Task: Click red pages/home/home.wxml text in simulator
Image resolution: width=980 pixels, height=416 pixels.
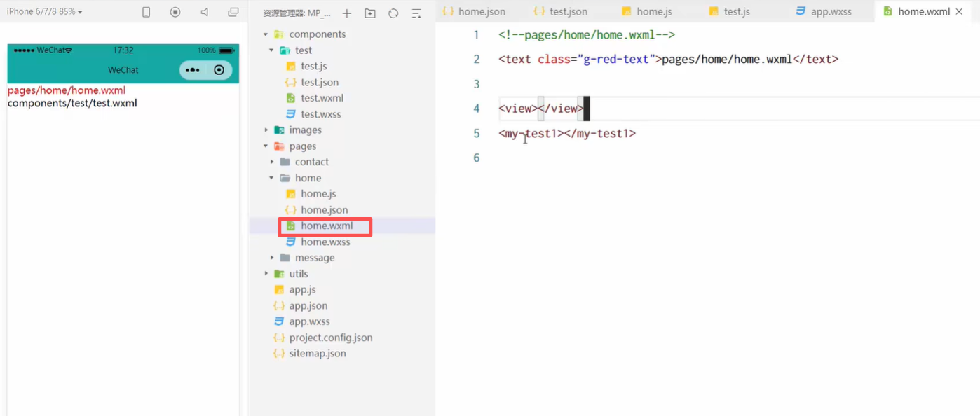Action: (67, 90)
